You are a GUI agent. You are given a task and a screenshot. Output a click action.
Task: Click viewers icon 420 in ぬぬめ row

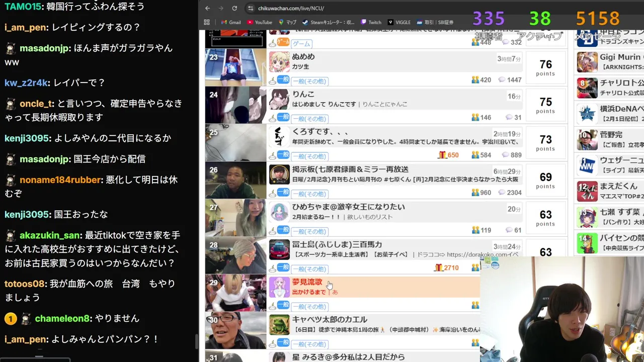point(475,80)
